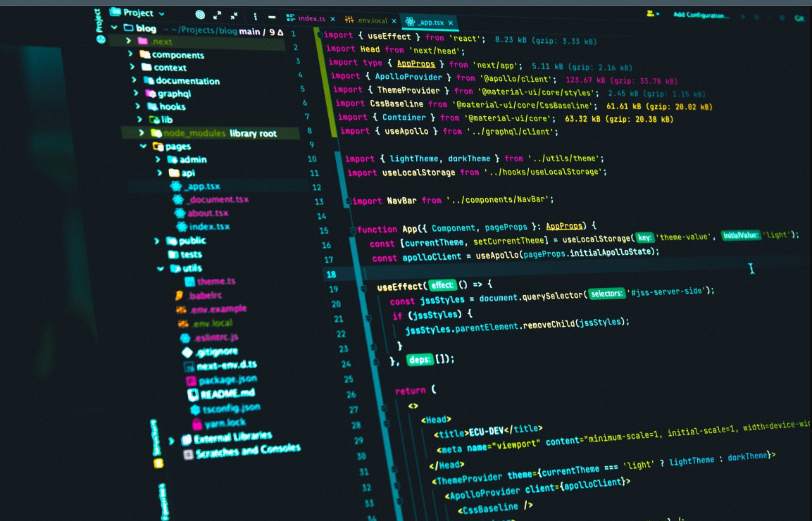Screen dimensions: 812x521
Task: Click the 'selectors:' inlay hint
Action: click(606, 294)
